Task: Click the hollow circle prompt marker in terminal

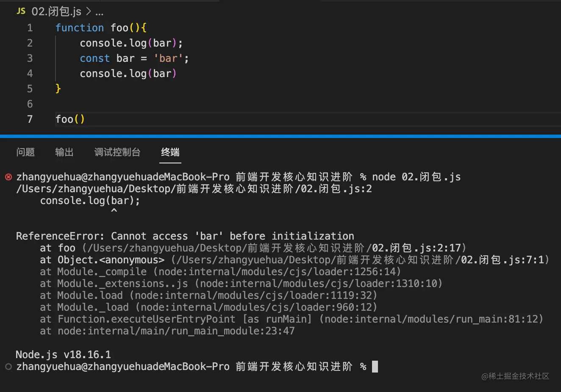Action: tap(8, 367)
